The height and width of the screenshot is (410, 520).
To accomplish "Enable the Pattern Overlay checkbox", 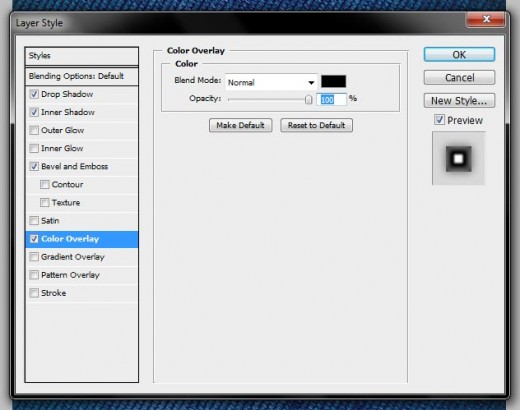I will [34, 275].
